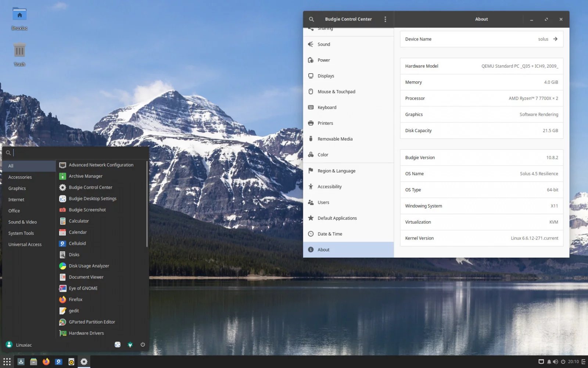Screen dimensions: 588x368
Task: Select the System Tools category
Action: click(21, 233)
